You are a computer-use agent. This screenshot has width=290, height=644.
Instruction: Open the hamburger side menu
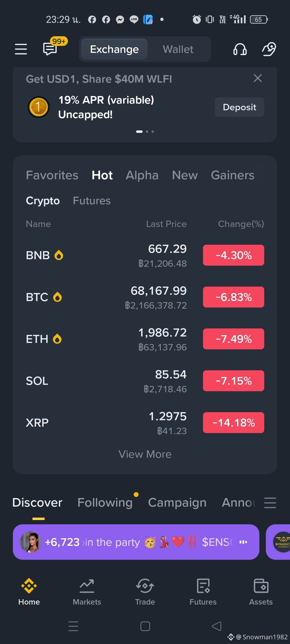tap(21, 49)
